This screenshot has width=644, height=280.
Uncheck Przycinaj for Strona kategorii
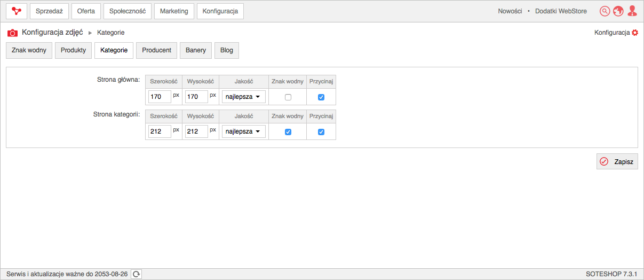coord(321,132)
